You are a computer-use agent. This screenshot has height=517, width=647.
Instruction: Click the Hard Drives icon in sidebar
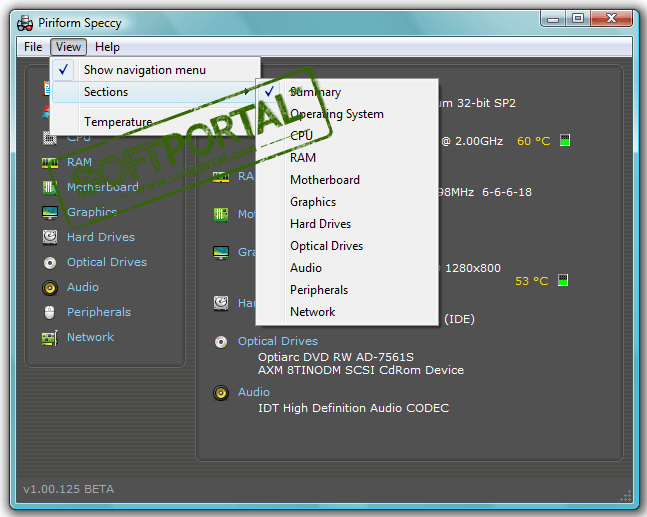49,237
